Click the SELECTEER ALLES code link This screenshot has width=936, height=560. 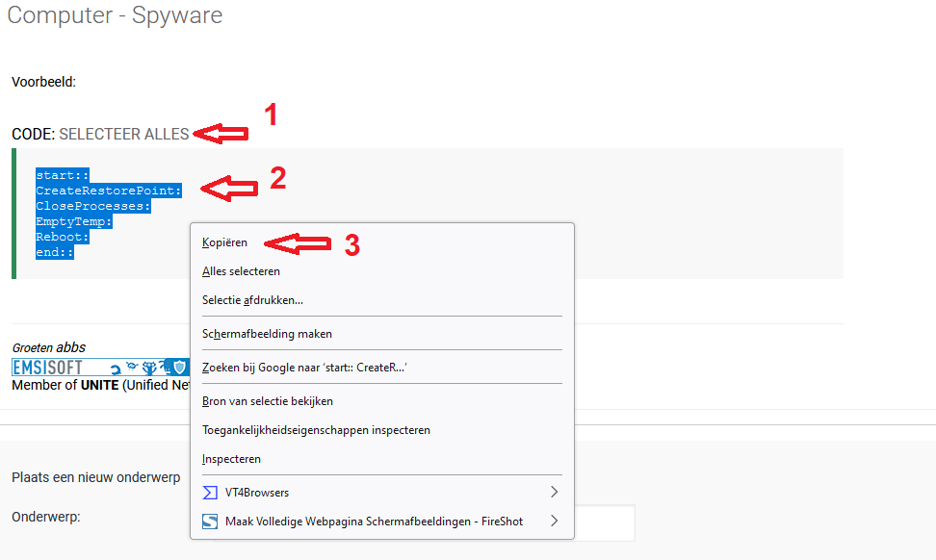click(124, 135)
